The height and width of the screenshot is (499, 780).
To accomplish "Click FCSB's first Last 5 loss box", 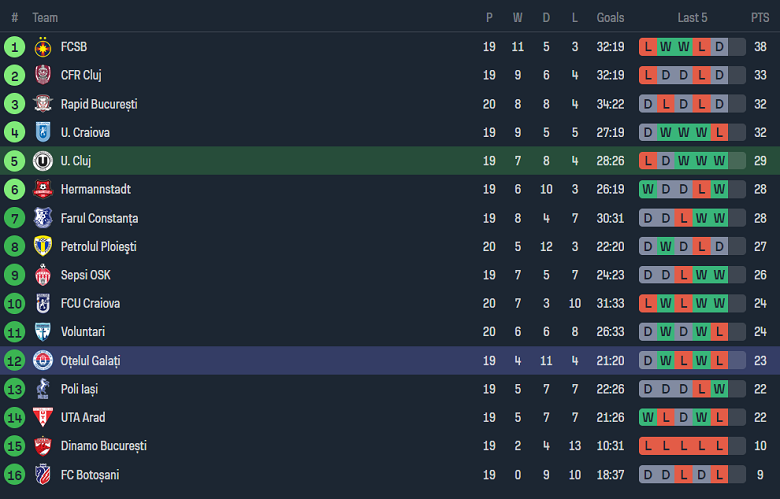I will (x=648, y=47).
